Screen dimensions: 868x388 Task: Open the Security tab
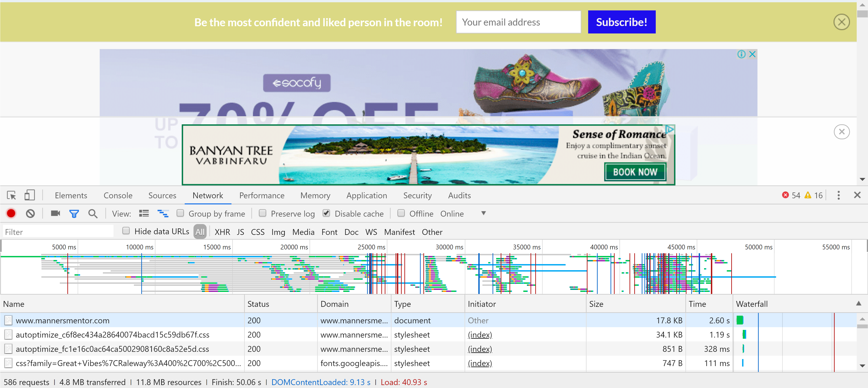coord(417,196)
